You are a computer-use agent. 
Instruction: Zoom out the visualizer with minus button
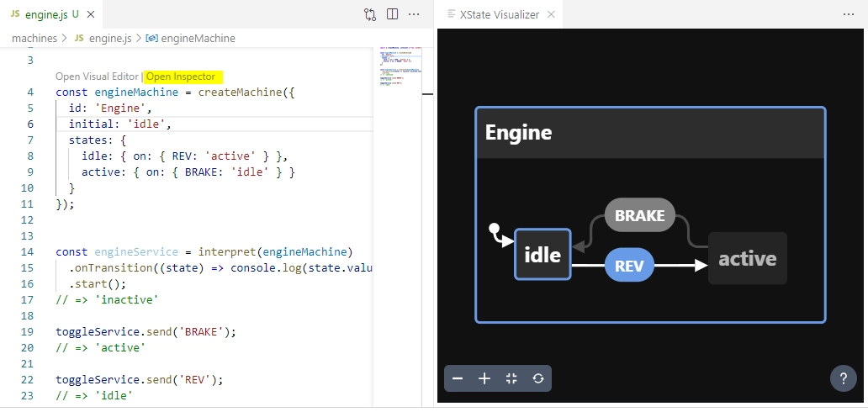458,378
